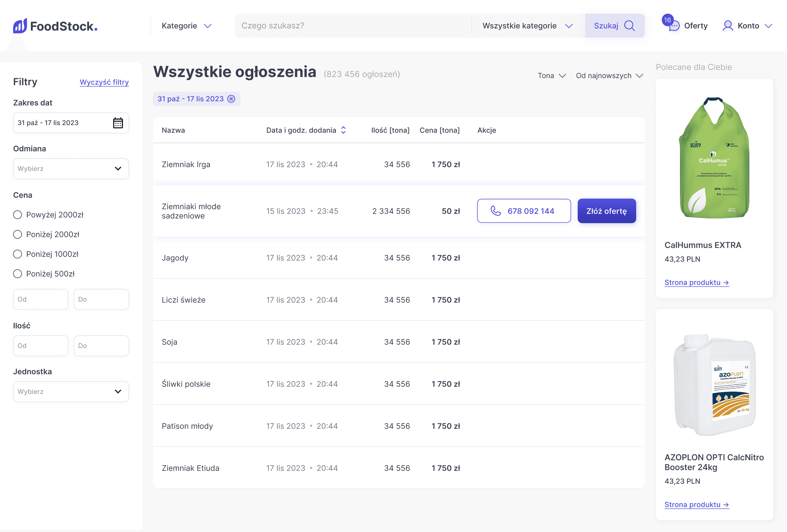Click the search magnifier icon

tap(629, 26)
